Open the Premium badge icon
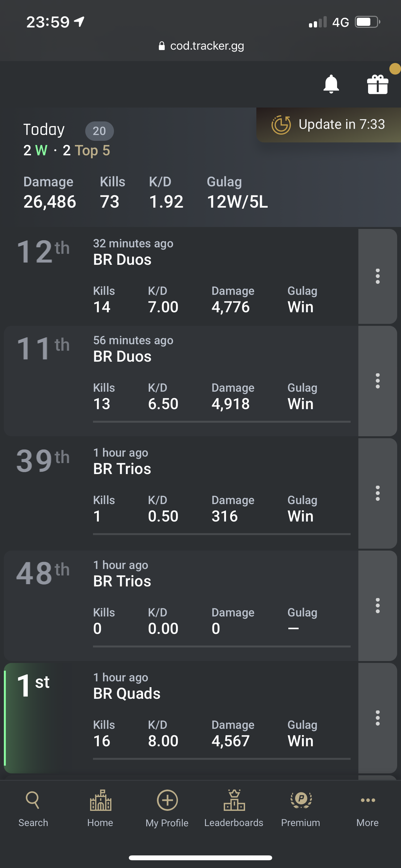This screenshot has height=868, width=401. (x=301, y=809)
